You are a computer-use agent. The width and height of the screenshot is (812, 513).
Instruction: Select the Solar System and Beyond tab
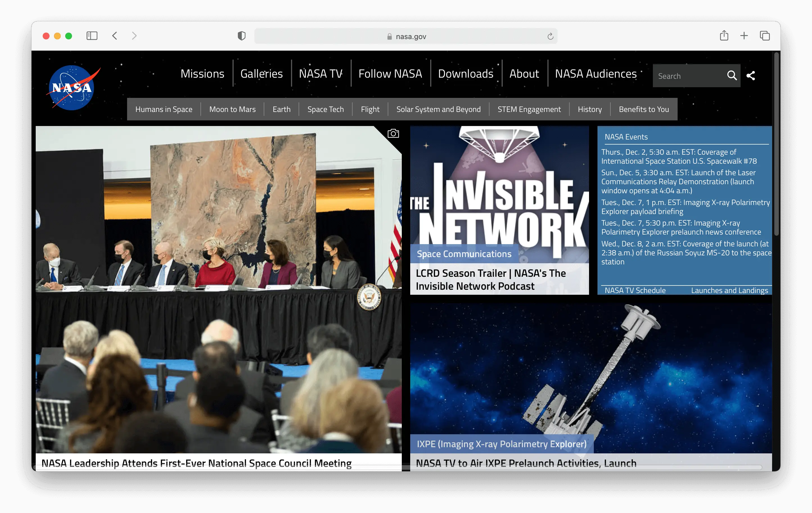tap(438, 109)
